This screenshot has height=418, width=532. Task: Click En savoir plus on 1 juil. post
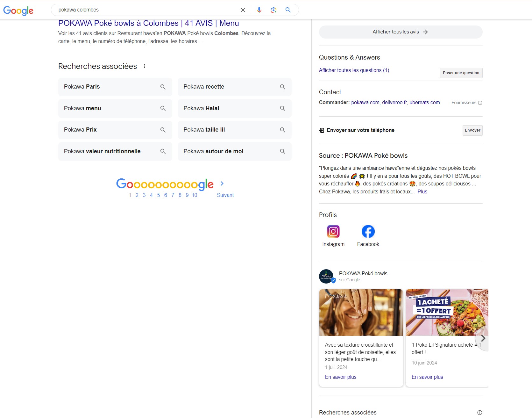[341, 377]
